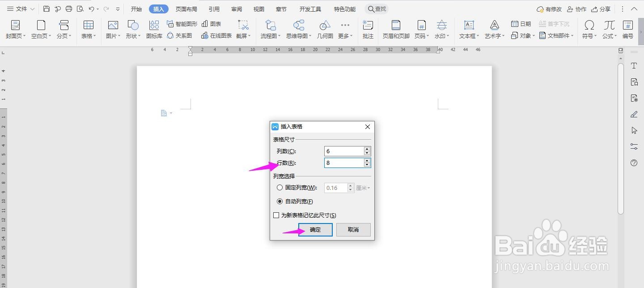The width and height of the screenshot is (644, 288).
Task: Open the Home (开始) tab
Action: click(x=136, y=9)
